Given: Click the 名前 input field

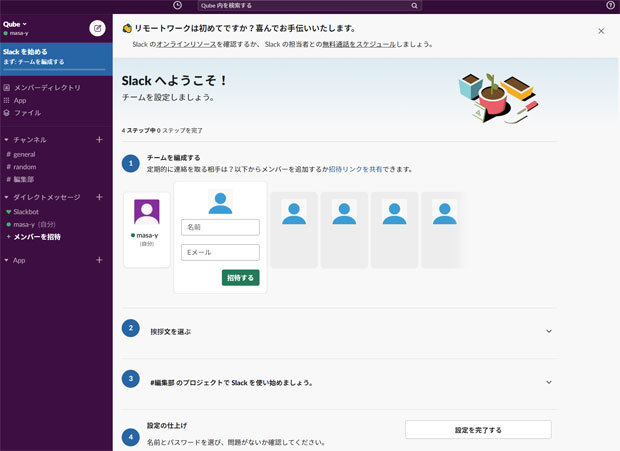Looking at the screenshot, I should pos(220,227).
